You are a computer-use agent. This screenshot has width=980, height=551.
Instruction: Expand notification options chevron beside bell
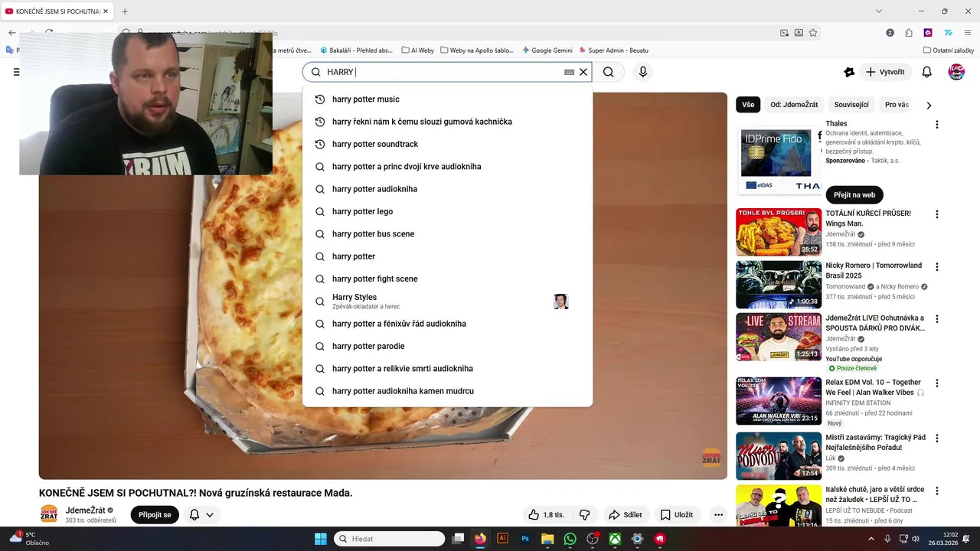click(x=210, y=515)
